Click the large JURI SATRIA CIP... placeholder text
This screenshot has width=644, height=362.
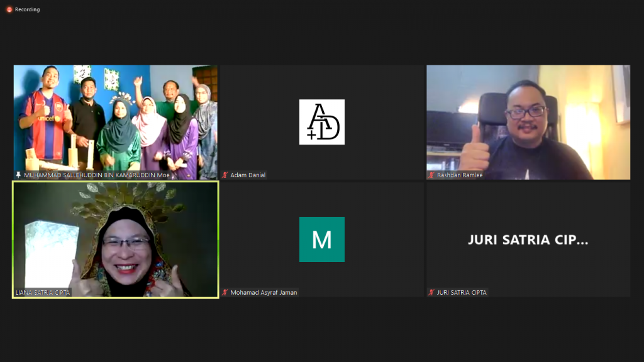click(528, 239)
